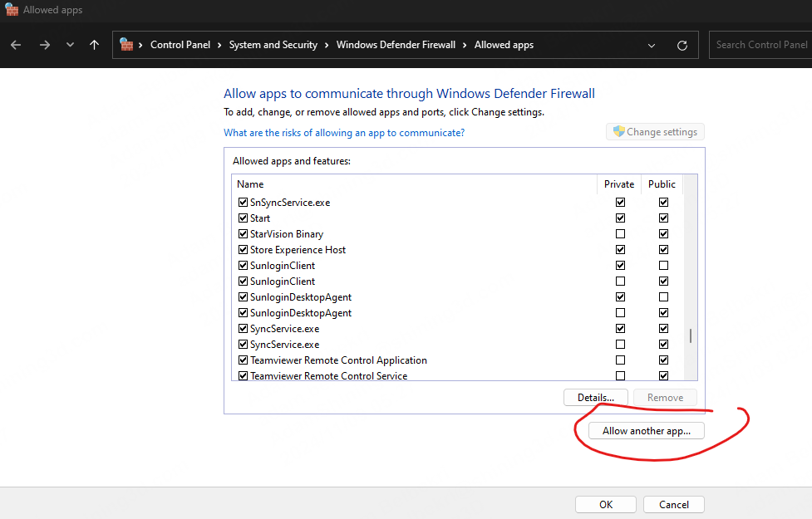Viewport: 812px width, 519px height.
Task: Confirm with the OK button
Action: click(606, 505)
